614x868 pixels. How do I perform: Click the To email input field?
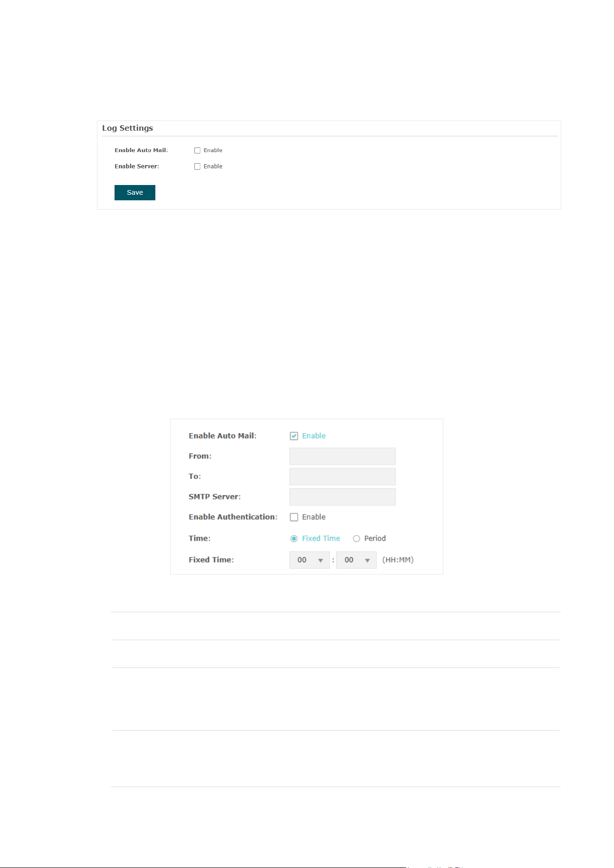pyautogui.click(x=342, y=477)
